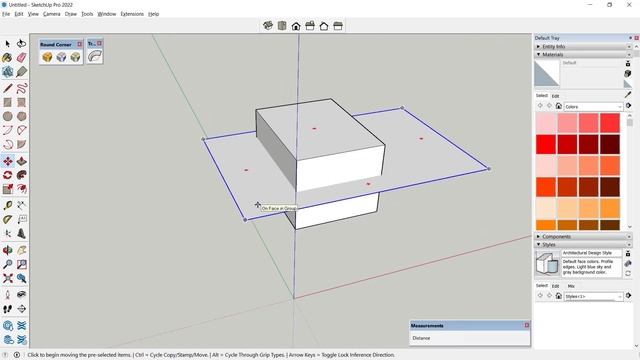Collapse the Materials panel
This screenshot has width=640, height=360.
click(583, 54)
